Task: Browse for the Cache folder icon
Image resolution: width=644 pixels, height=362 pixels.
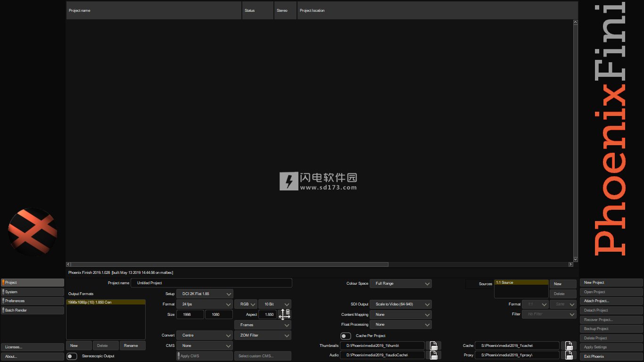Action: (x=569, y=346)
